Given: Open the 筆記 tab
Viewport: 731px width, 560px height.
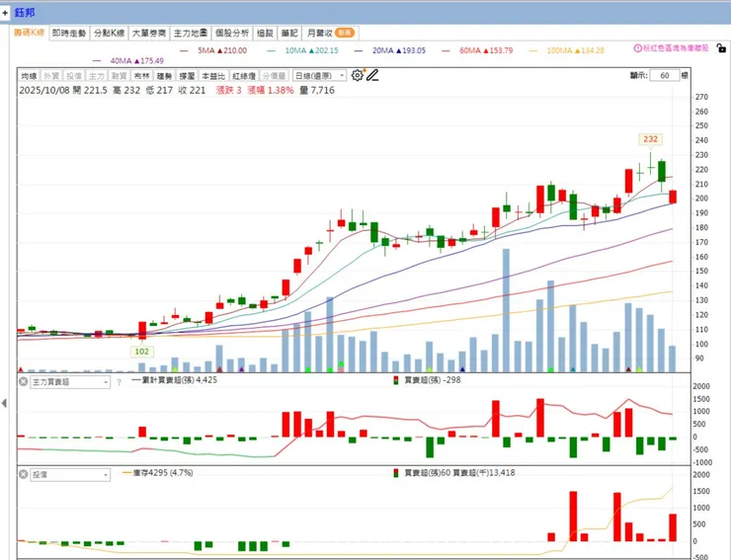Looking at the screenshot, I should click(x=289, y=34).
